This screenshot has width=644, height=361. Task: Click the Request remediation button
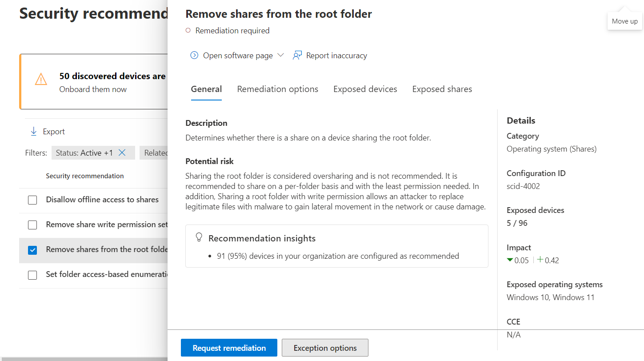(x=229, y=348)
